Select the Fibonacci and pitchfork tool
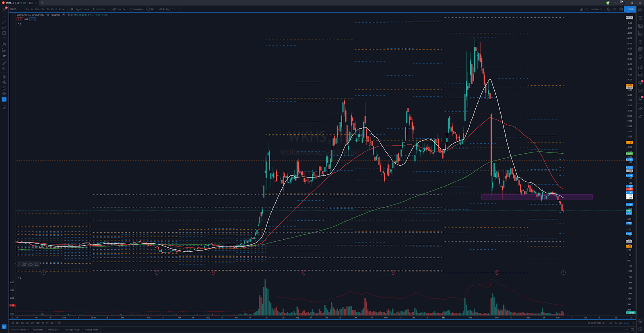This screenshot has height=333, width=644. point(4,27)
